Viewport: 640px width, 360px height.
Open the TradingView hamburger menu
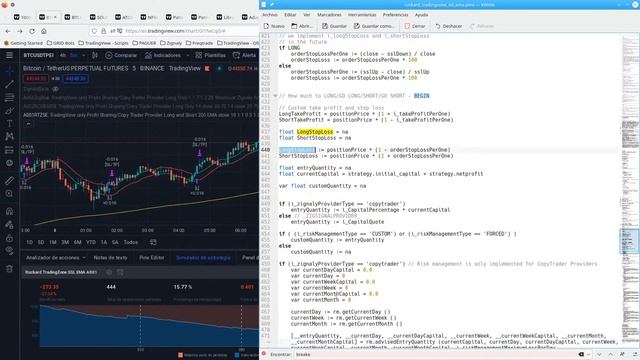coord(9,56)
